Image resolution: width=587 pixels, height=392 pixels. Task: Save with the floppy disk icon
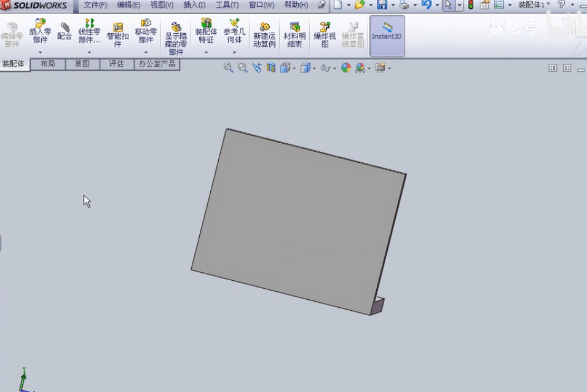coord(382,5)
